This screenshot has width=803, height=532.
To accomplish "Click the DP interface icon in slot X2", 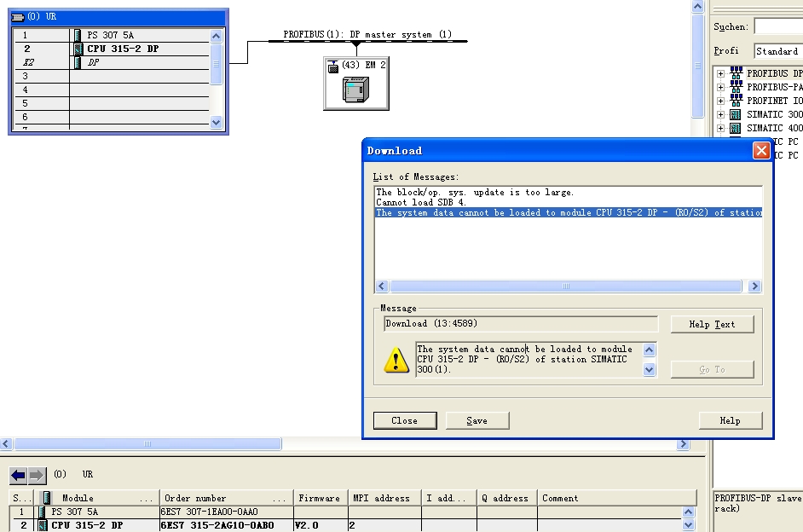I will [x=78, y=62].
